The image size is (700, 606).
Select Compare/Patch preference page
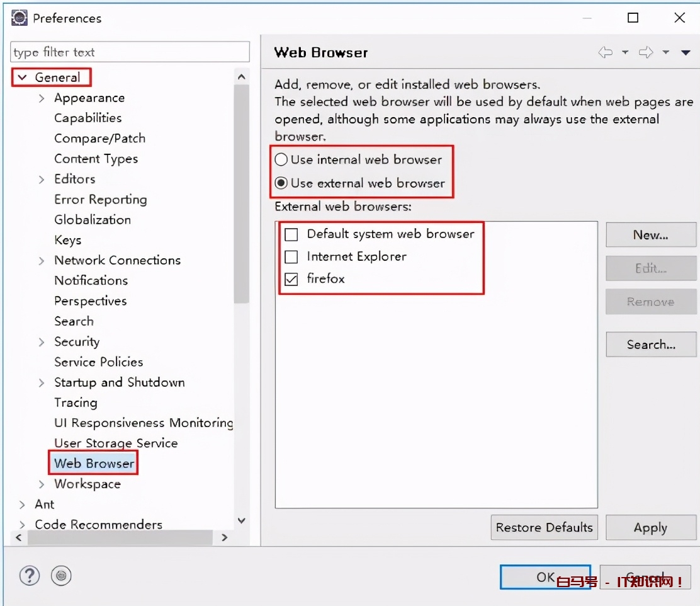99,139
